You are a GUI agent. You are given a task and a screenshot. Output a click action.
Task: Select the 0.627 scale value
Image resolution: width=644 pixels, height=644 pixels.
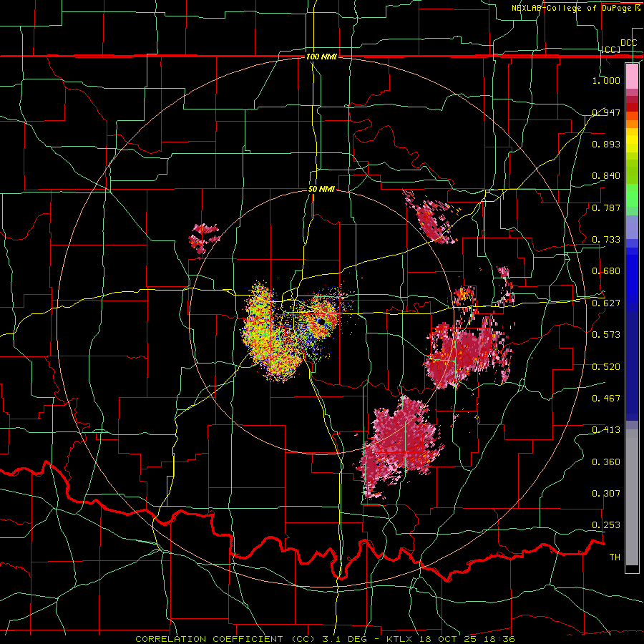[x=606, y=303]
